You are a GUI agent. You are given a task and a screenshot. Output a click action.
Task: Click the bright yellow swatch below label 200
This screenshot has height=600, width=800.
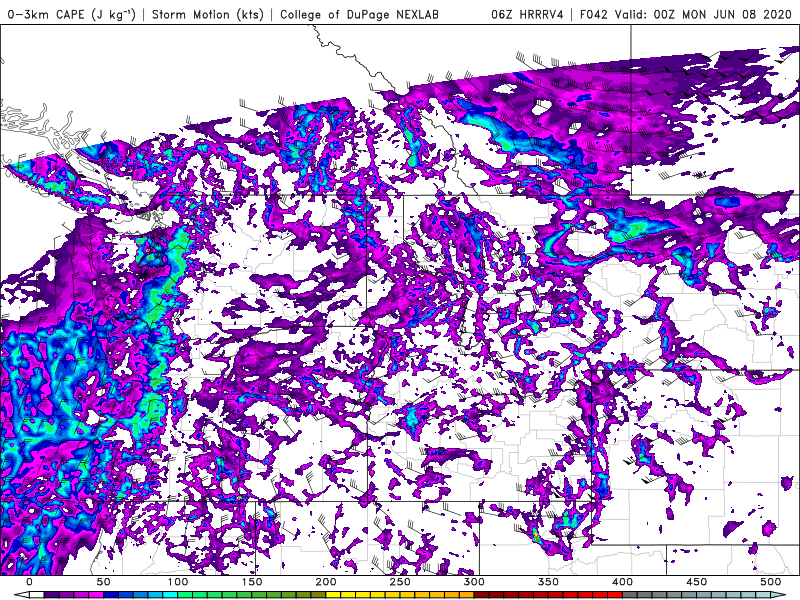(x=333, y=595)
